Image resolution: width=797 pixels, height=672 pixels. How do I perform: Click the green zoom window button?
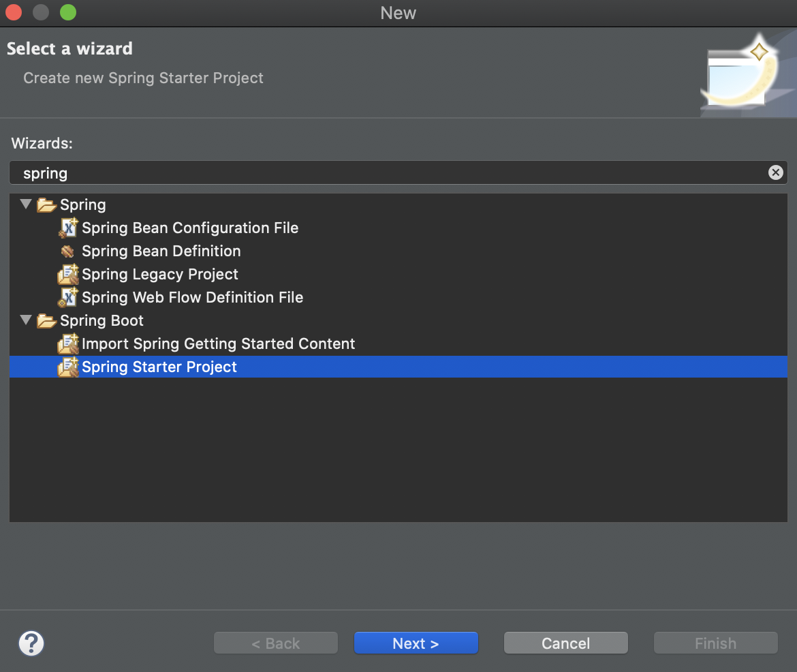click(68, 12)
